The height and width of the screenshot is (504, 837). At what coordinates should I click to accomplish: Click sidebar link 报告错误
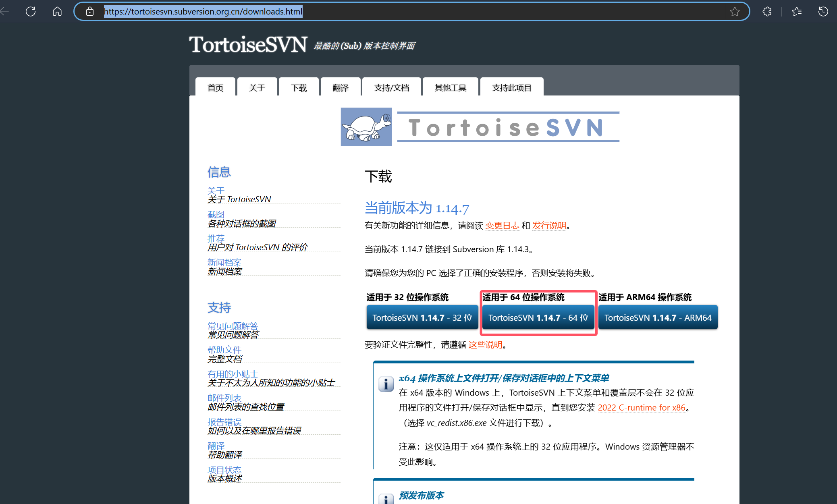coord(224,422)
